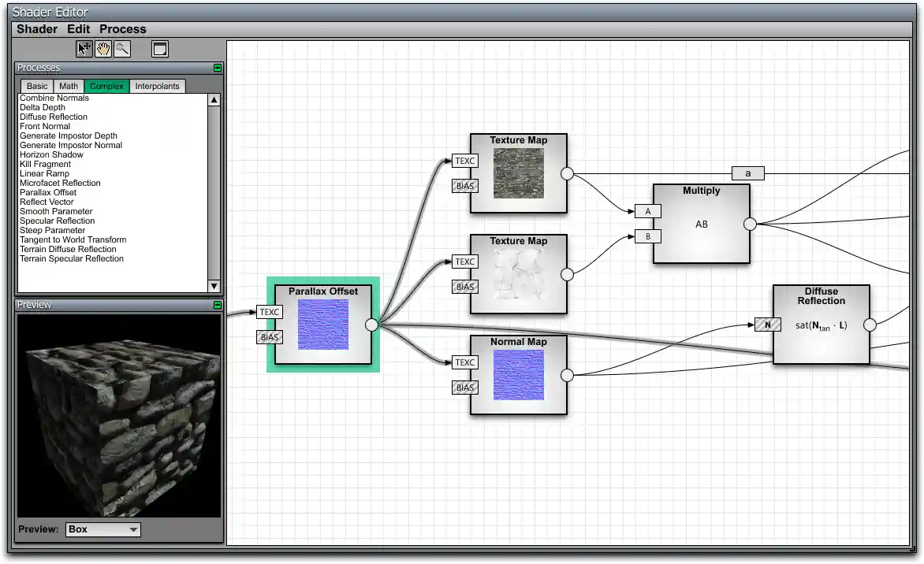This screenshot has width=924, height=564.
Task: Click the stone Texture Map node's TEXC input
Action: coord(465,161)
